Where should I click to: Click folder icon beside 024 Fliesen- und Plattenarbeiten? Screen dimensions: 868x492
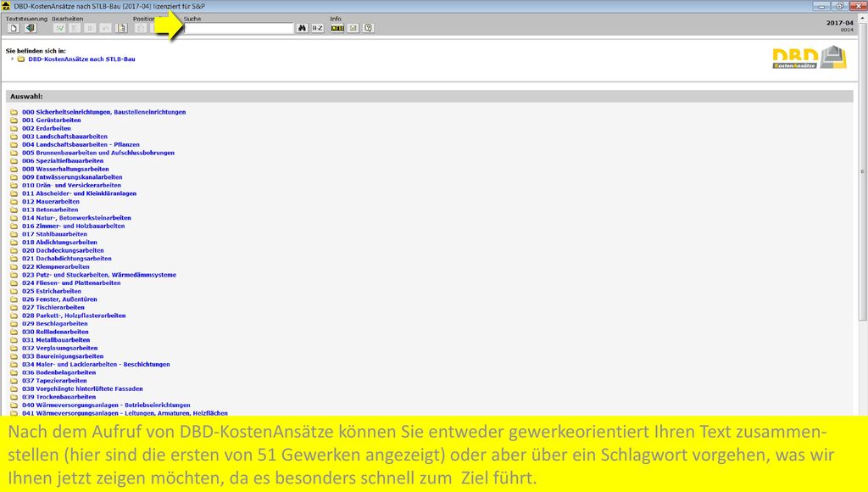tap(14, 283)
